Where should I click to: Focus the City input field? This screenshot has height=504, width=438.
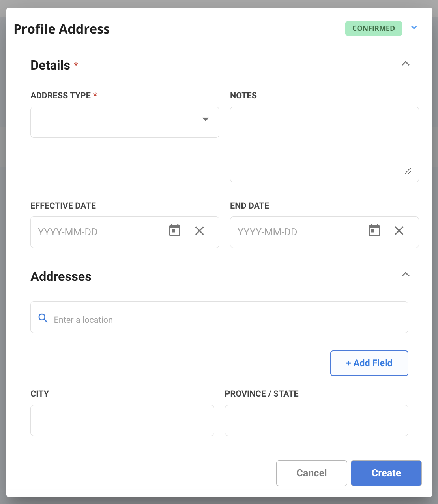click(122, 420)
